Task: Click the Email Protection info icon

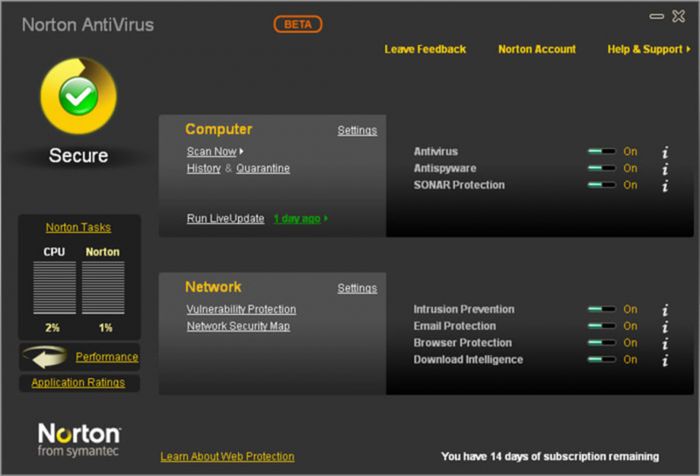Action: [665, 327]
